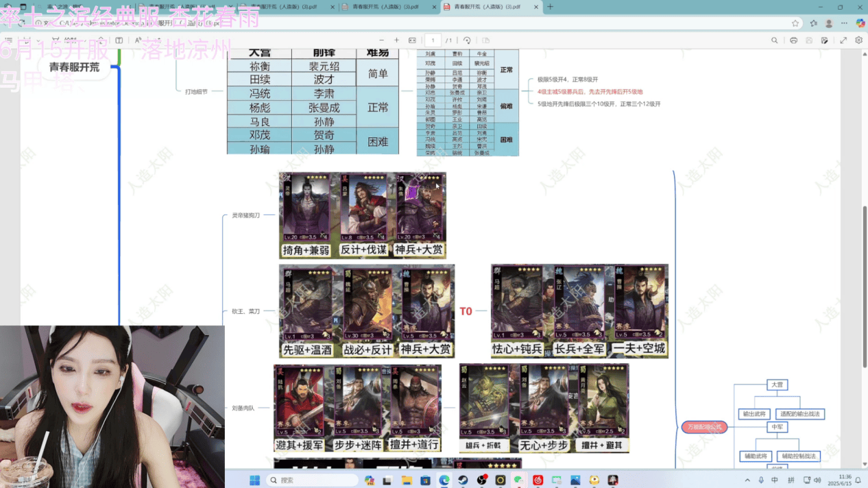Image resolution: width=868 pixels, height=488 pixels.
Task: Click the 灵帝猪狗刀 mind map node
Action: point(245,215)
